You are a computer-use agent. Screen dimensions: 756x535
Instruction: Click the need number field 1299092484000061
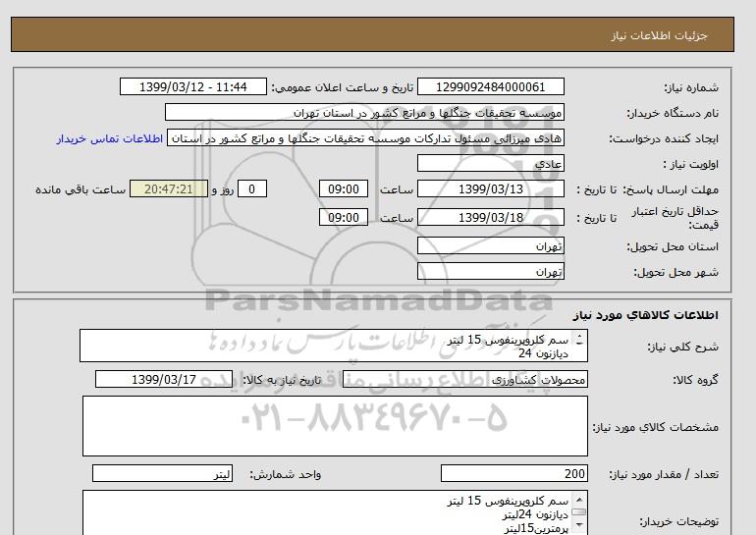490,86
